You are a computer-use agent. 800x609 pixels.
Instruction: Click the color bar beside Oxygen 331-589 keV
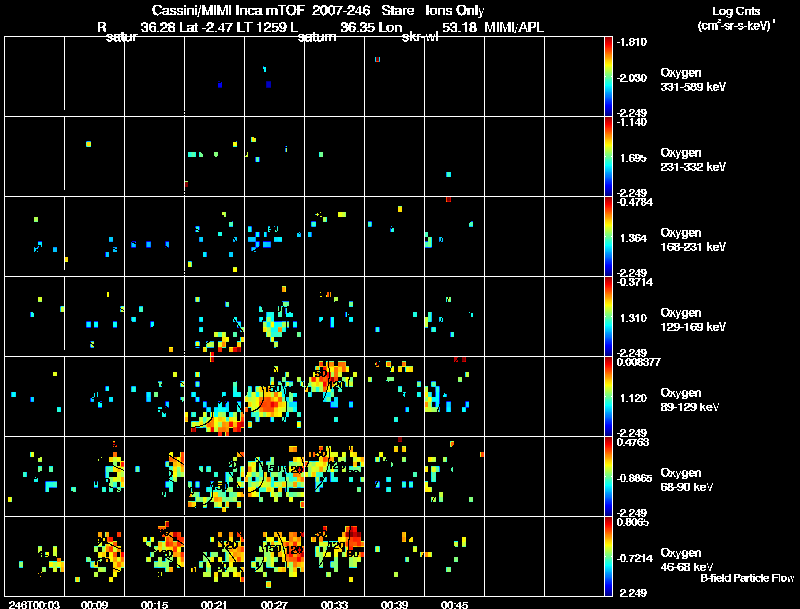[608, 77]
